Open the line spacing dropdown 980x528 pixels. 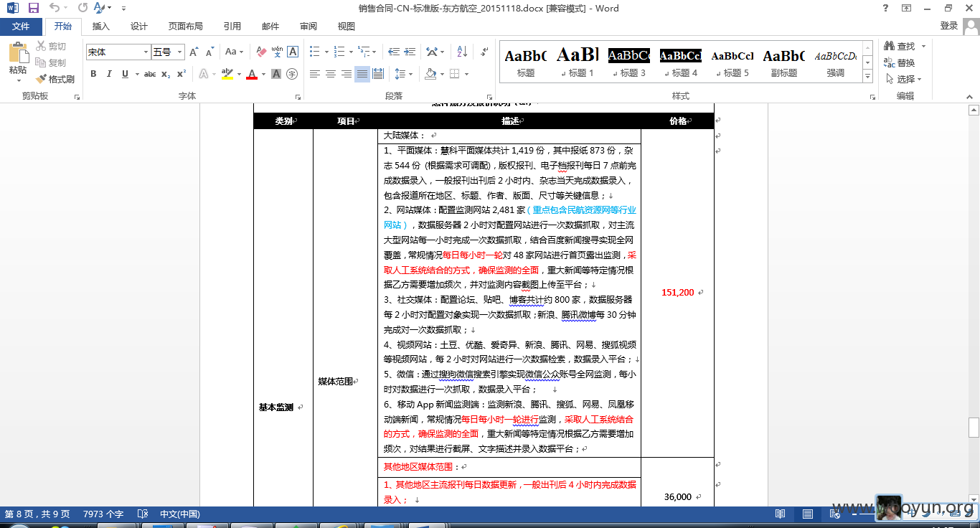(x=404, y=74)
